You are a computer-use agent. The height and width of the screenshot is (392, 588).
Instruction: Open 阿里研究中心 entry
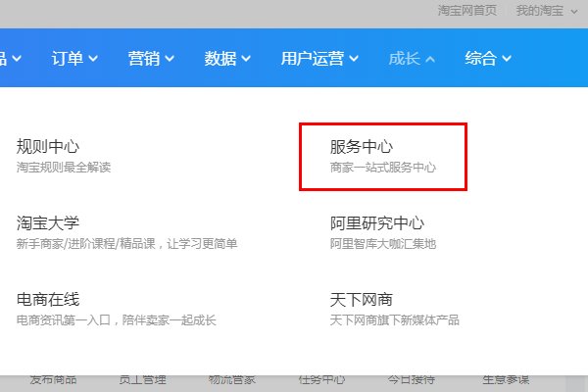[x=377, y=222]
